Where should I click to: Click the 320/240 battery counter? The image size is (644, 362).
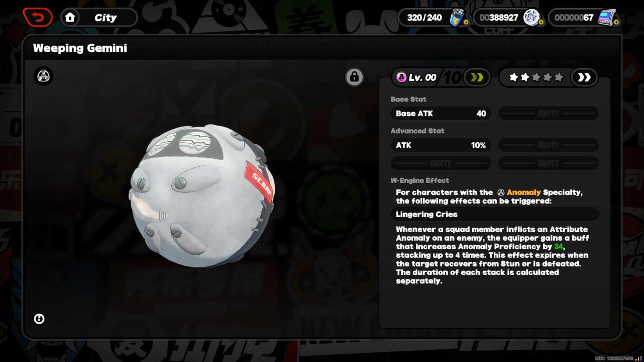(424, 18)
